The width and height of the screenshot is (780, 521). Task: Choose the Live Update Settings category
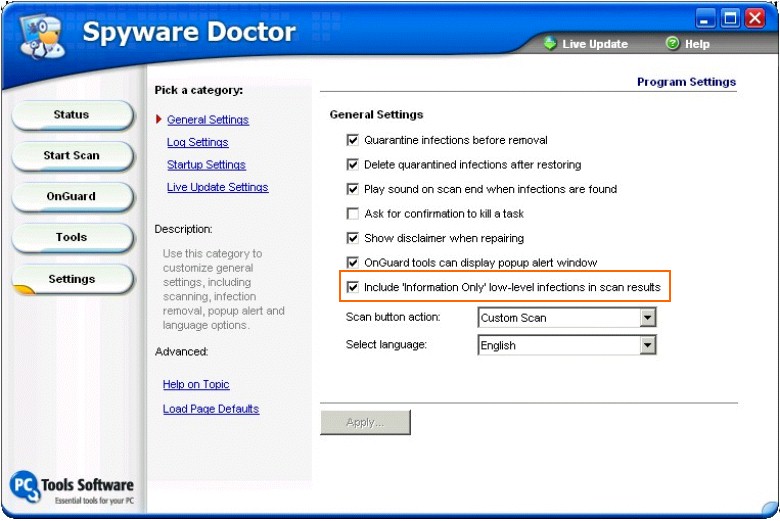point(217,187)
